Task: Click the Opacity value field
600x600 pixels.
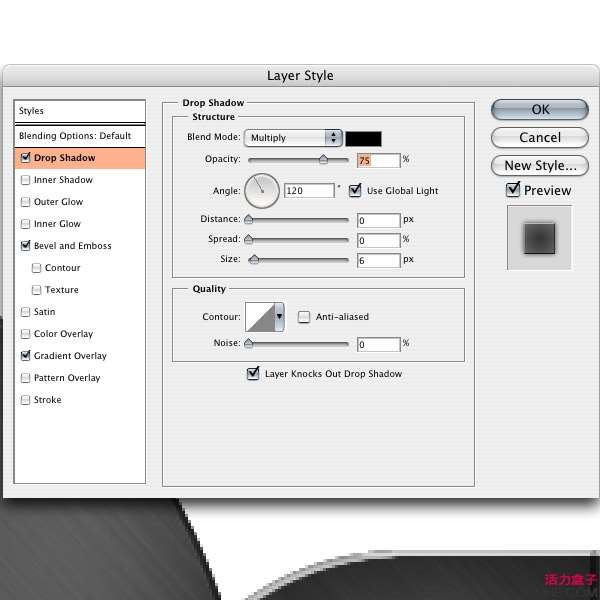Action: 378,160
